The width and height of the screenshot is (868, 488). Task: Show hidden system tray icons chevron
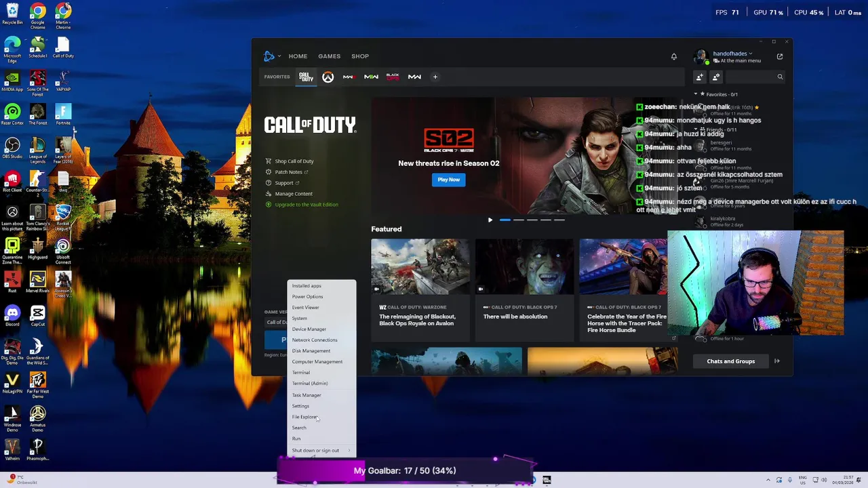[x=770, y=480]
